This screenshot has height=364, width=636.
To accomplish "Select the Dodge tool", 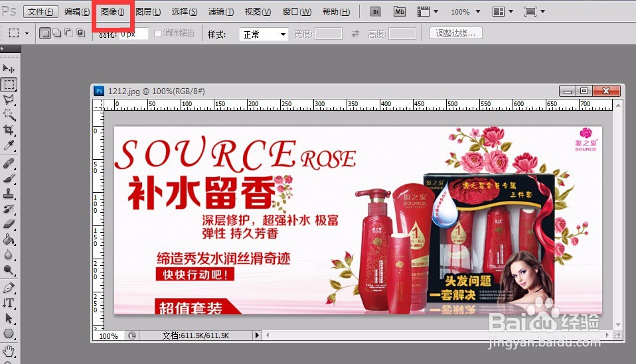I will click(9, 270).
